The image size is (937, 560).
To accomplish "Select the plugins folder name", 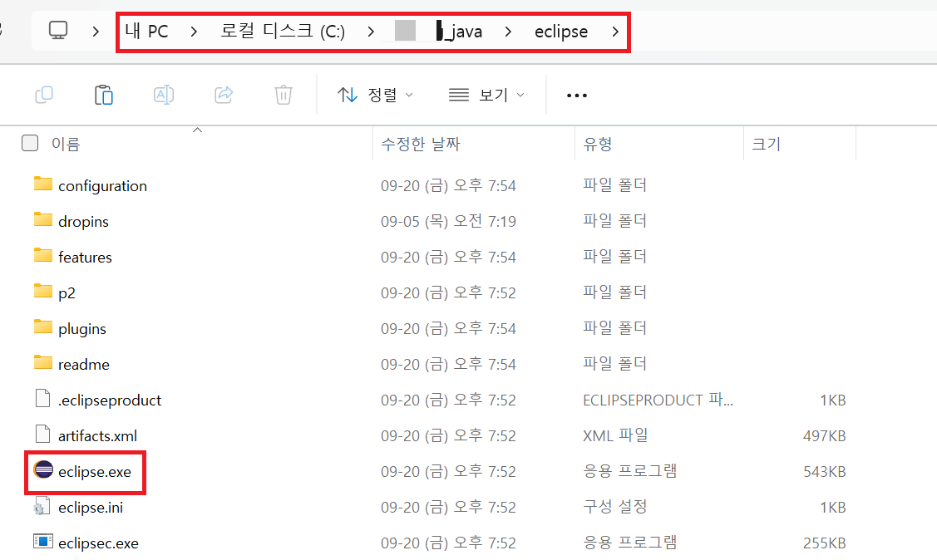I will 81,329.
